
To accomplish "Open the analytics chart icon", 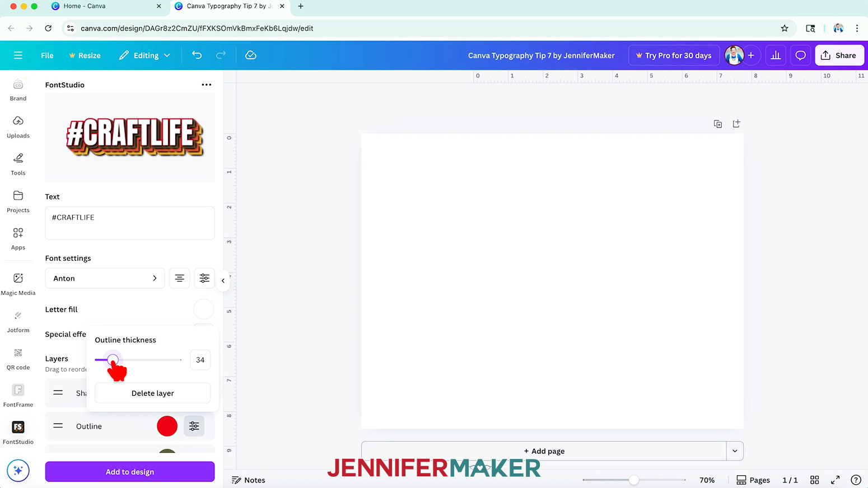I will (776, 55).
